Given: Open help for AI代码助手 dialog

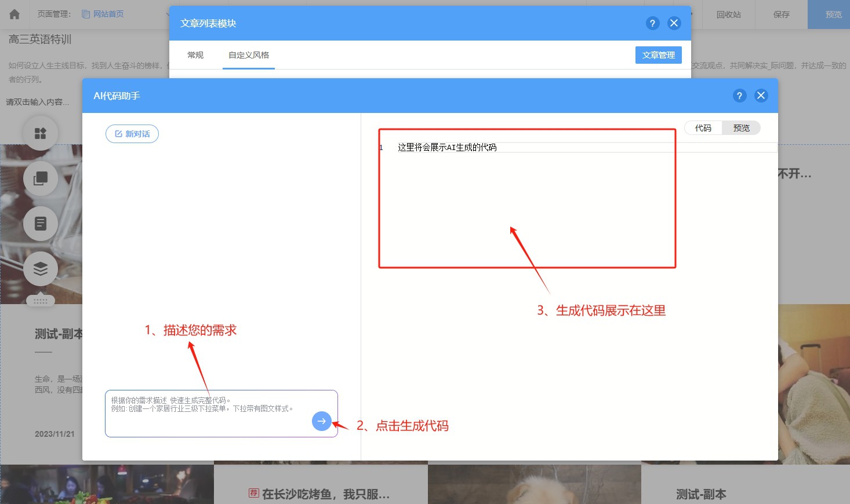Looking at the screenshot, I should pos(739,96).
